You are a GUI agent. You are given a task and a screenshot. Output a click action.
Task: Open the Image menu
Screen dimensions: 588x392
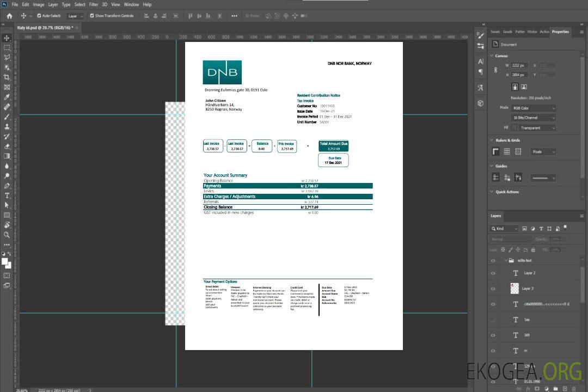[39, 4]
